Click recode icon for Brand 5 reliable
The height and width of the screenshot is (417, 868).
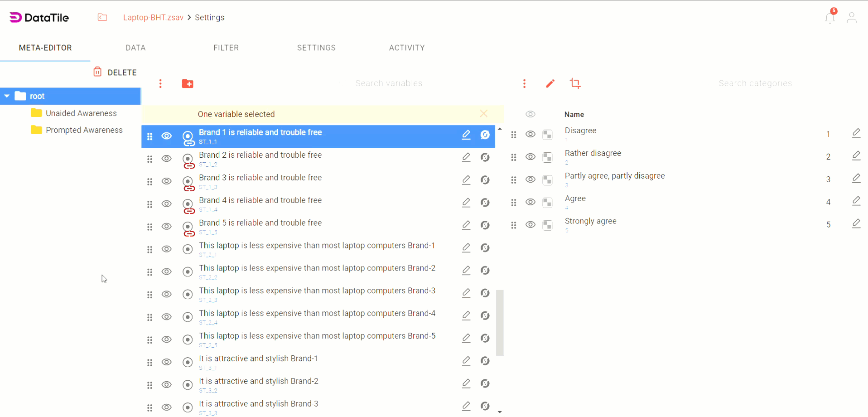[x=485, y=225]
